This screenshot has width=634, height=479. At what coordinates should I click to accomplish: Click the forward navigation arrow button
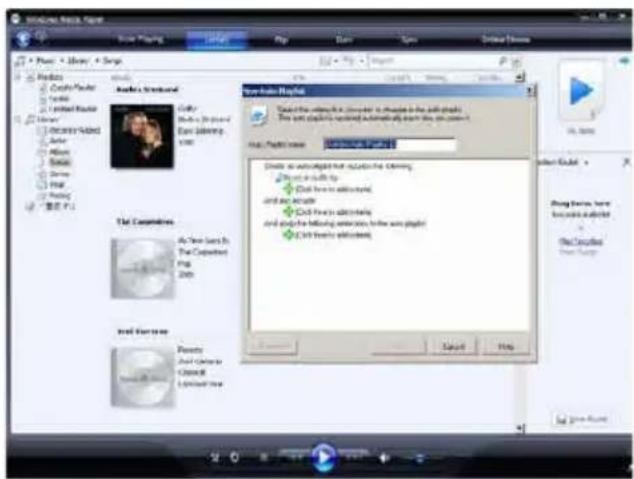(41, 37)
